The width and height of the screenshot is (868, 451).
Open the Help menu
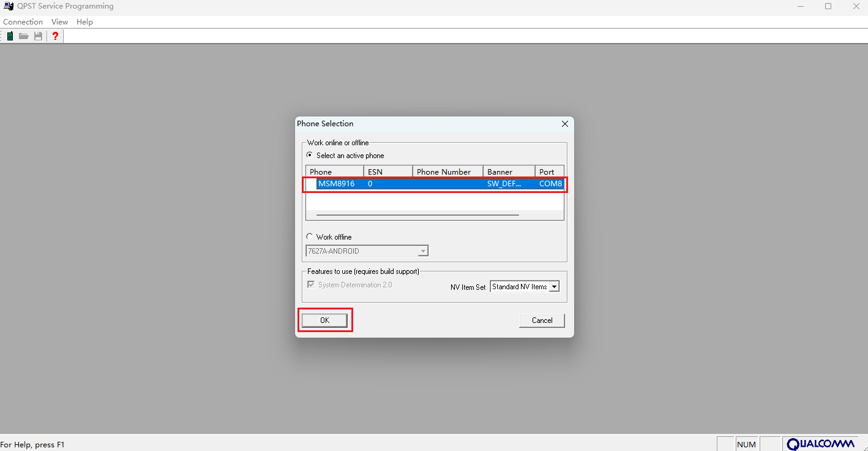click(x=84, y=22)
